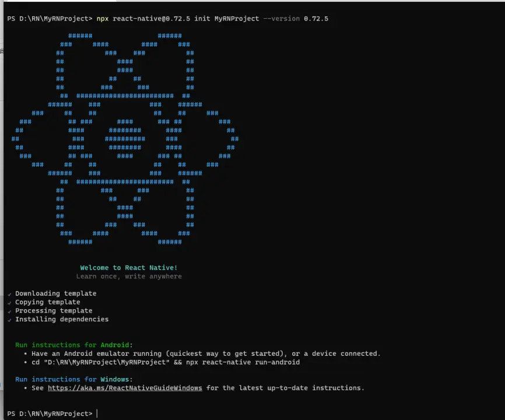
Task: Click "Learn once, write anywhere" tagline
Action: pos(129,276)
